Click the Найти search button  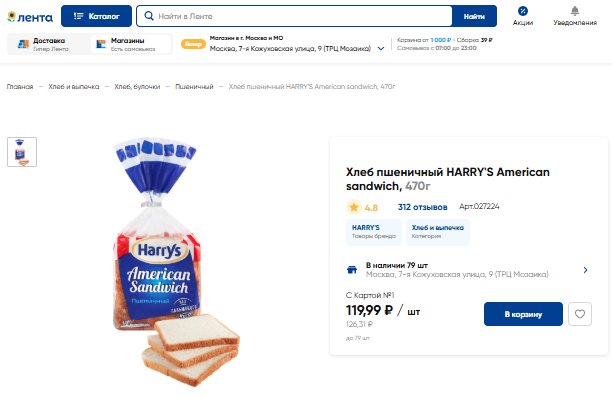(474, 16)
